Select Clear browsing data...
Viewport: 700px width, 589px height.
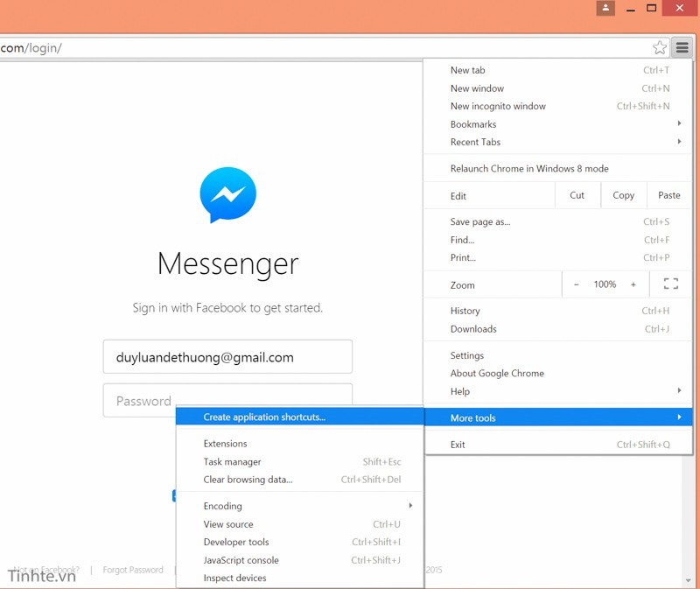tap(299, 480)
